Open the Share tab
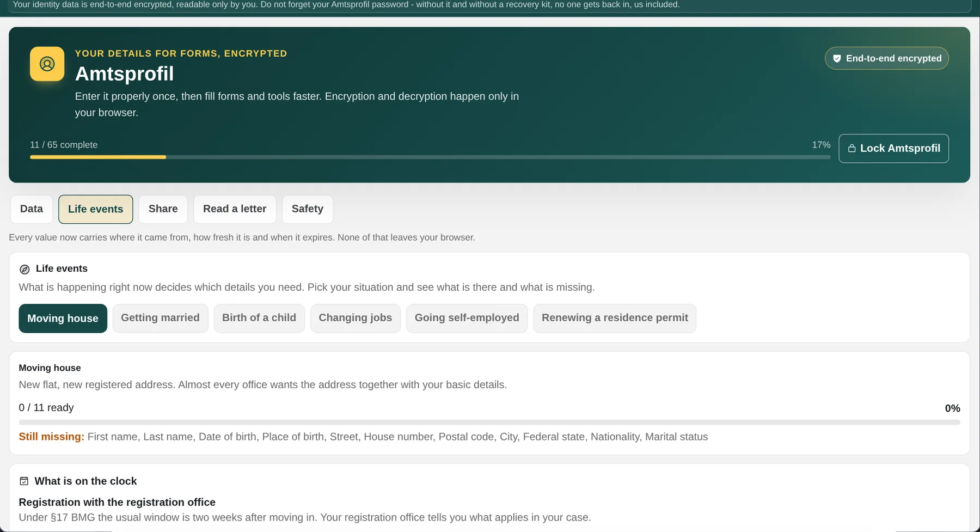980x532 pixels. tap(163, 209)
